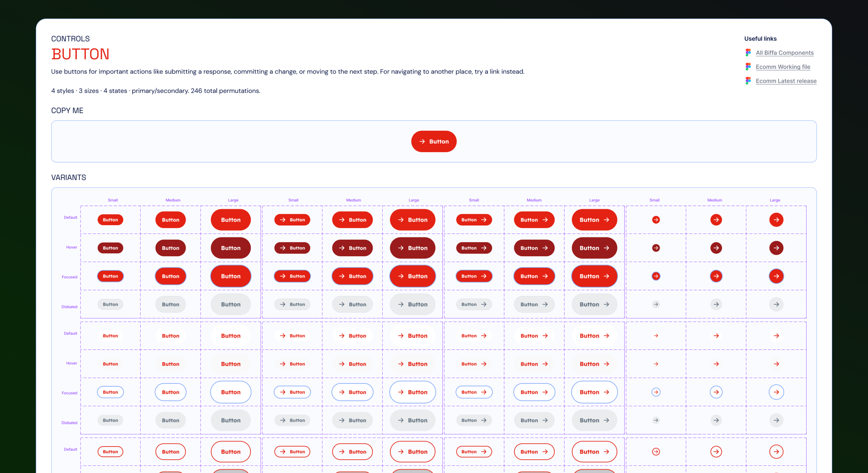Viewport: 868px width, 473px height.
Task: Open the Ecomm Working file link
Action: 783,67
